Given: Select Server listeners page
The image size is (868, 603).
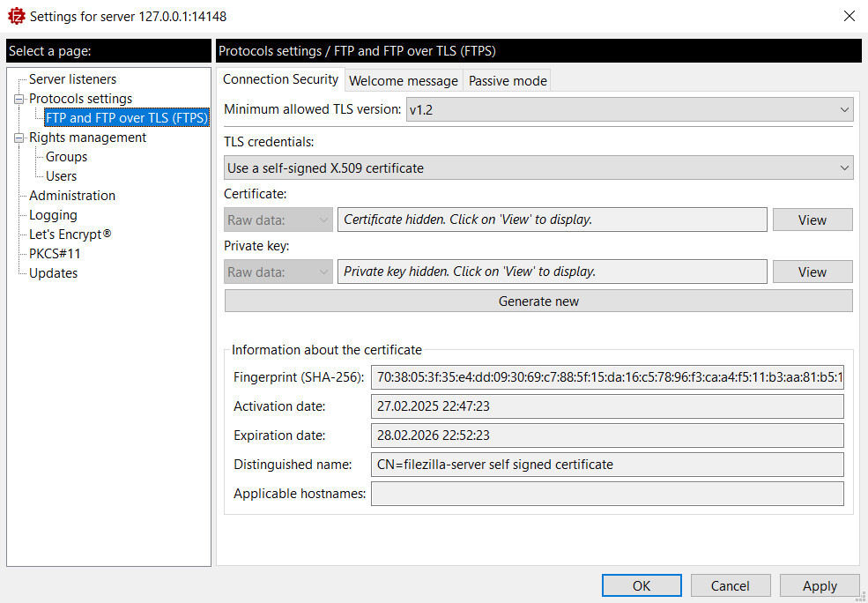Looking at the screenshot, I should click(72, 79).
